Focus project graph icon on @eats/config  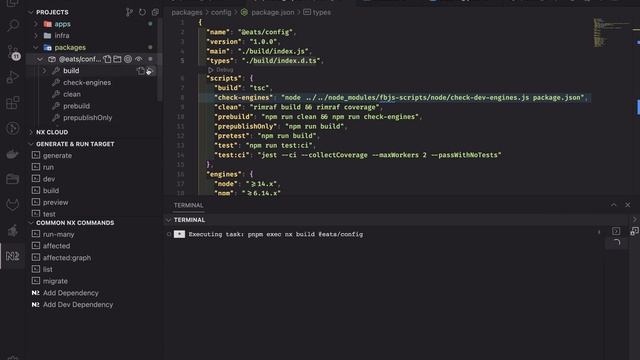pos(128,59)
